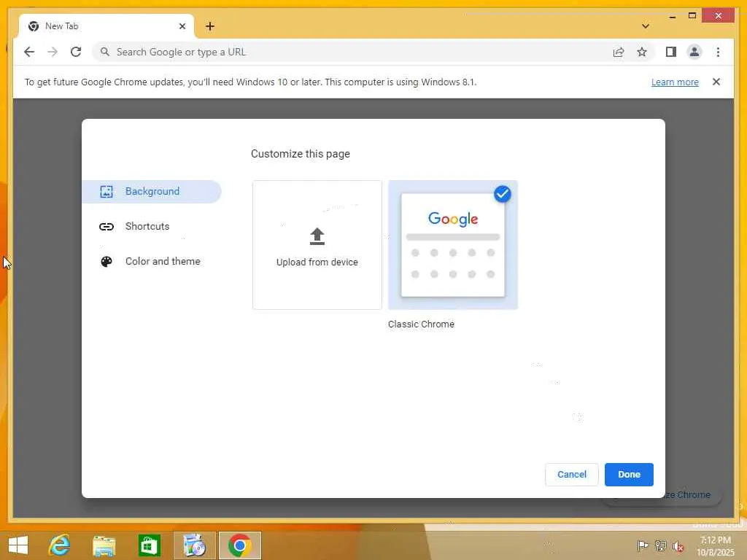Reload the page with the refresh icon

[76, 52]
